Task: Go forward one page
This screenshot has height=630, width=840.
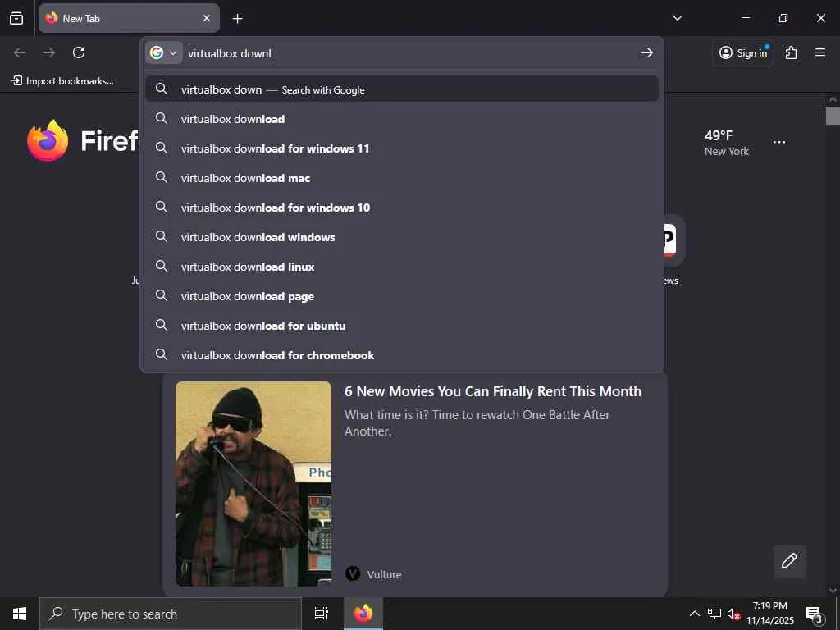Action: (49, 52)
